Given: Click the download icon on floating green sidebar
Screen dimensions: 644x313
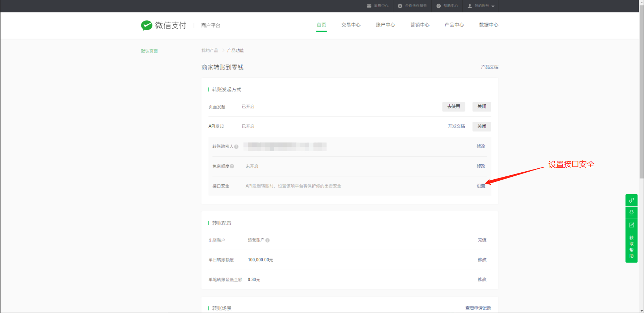Looking at the screenshot, I should click(x=631, y=212).
